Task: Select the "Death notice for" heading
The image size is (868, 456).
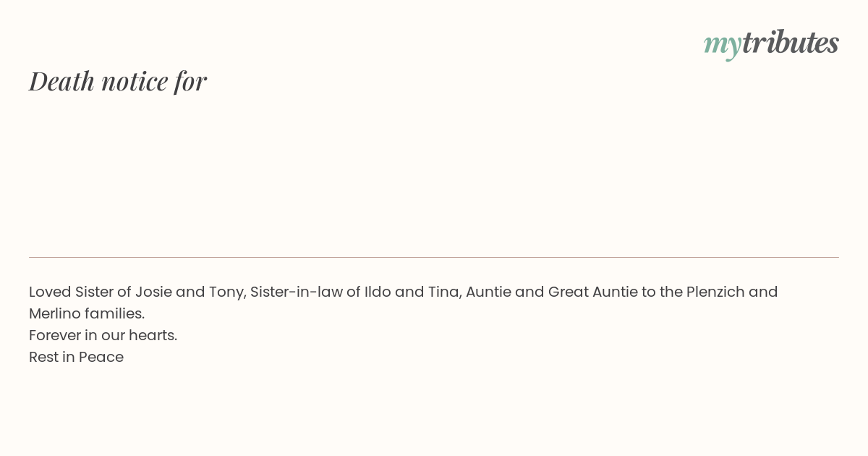Action: click(118, 81)
